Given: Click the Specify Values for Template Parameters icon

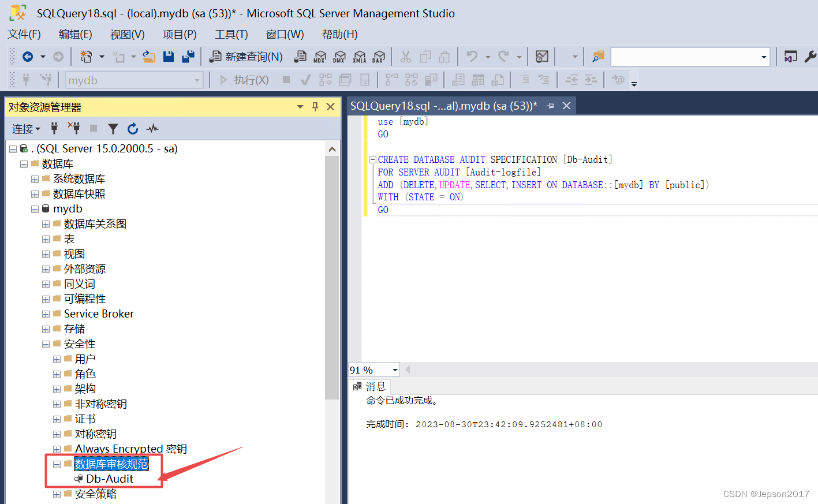Looking at the screenshot, I should (618, 80).
